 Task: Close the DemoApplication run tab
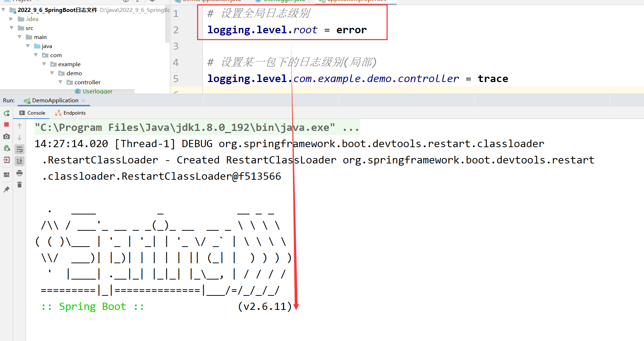click(83, 101)
